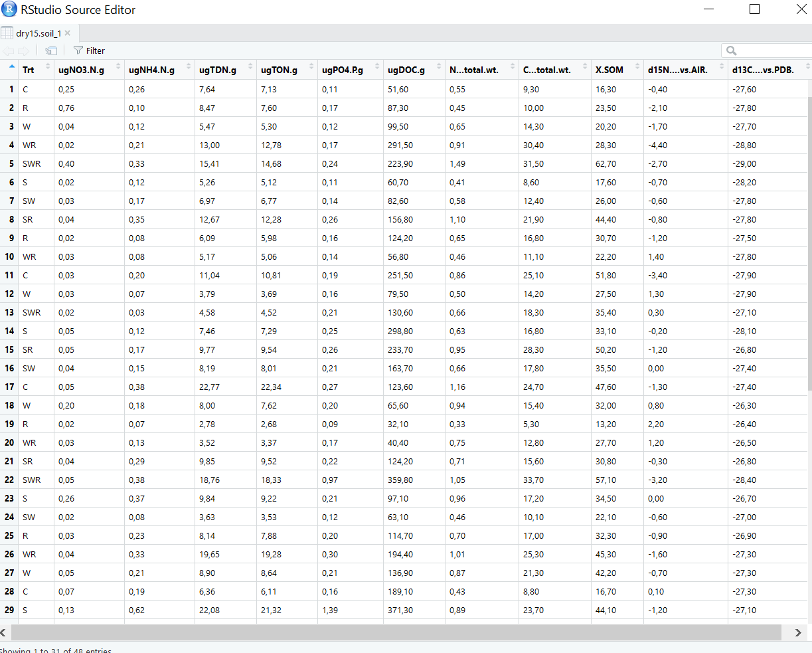
Task: Click the vertical scrollbar thumb
Action: pyautogui.click(x=809, y=242)
